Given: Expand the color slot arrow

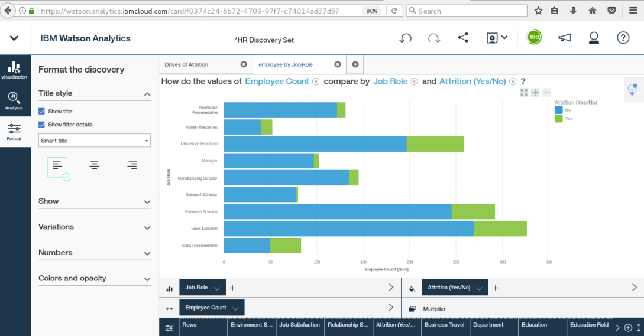Looking at the screenshot, I should click(634, 288).
